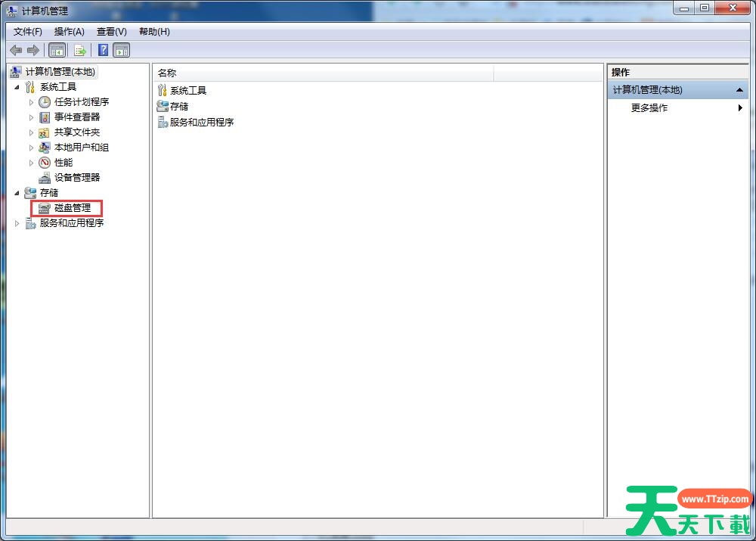Select 任务计划程序 text in the tree
The height and width of the screenshot is (541, 756).
click(x=82, y=102)
